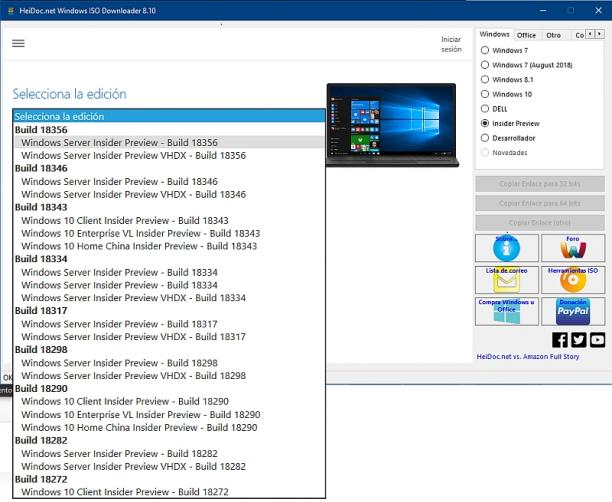Select Windows 7 (August 2018) option
Viewport: 612px width, 502px height.
pyautogui.click(x=485, y=65)
